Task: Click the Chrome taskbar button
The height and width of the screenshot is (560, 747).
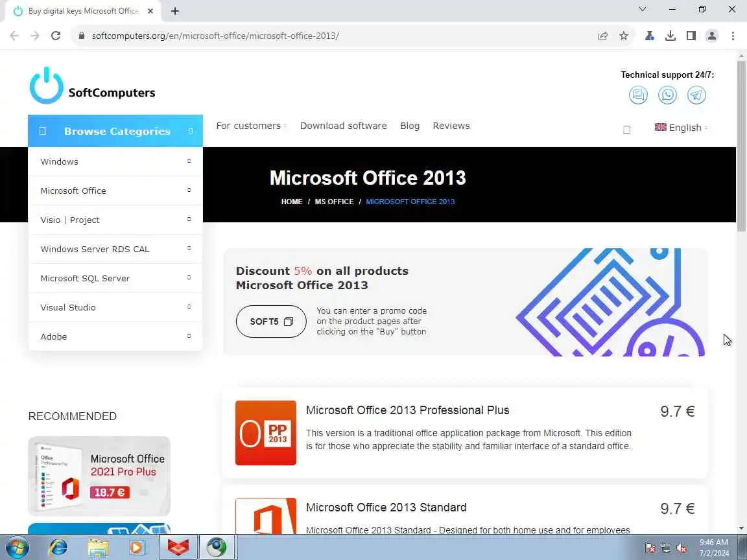Action: pos(217,547)
